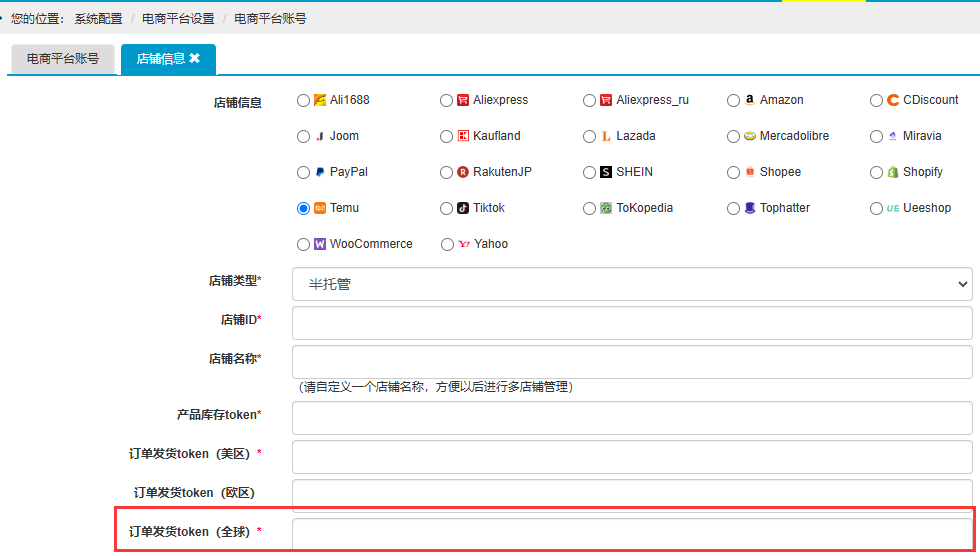The width and height of the screenshot is (980, 556).
Task: Click the Yahoo logo icon
Action: [x=464, y=244]
